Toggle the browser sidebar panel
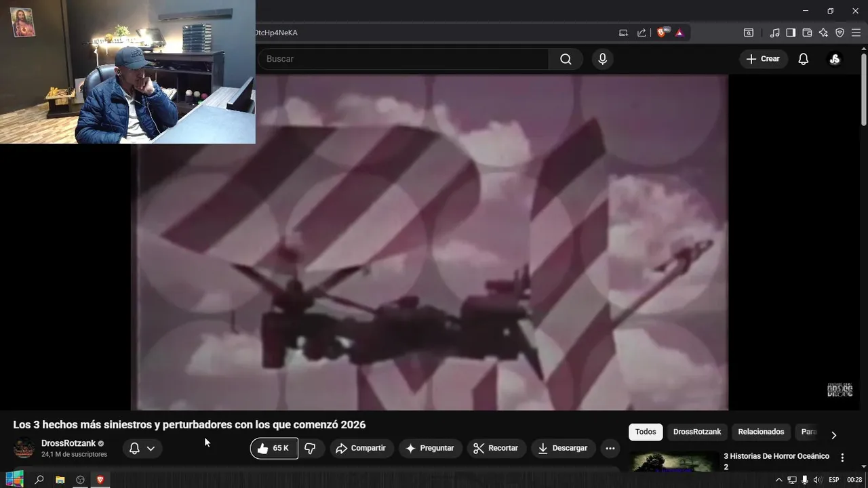This screenshot has width=868, height=488. (x=791, y=33)
